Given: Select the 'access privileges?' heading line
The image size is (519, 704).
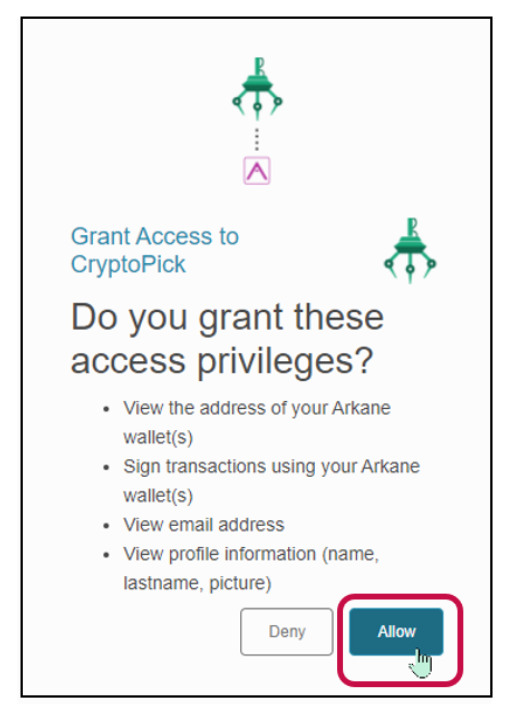Looking at the screenshot, I should point(222,361).
